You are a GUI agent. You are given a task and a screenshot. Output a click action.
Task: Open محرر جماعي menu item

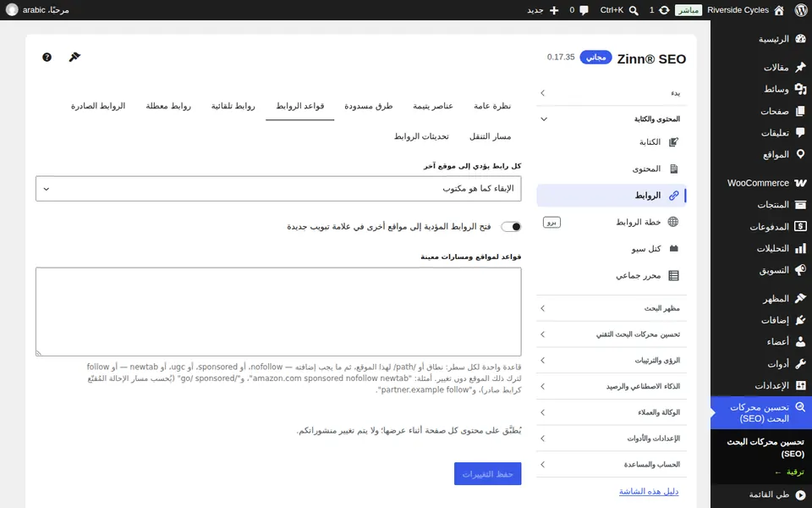[x=612, y=275]
